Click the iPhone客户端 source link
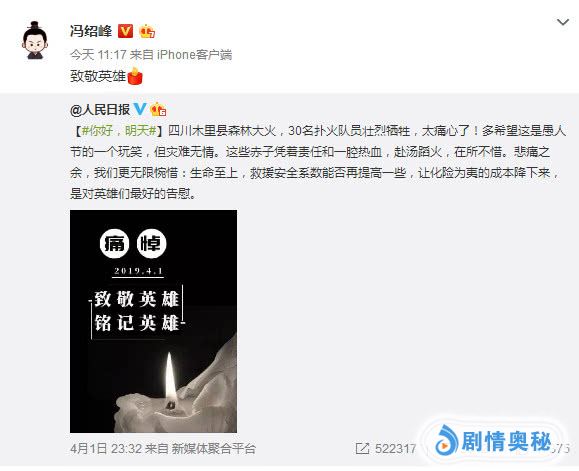Screen dimensions: 579x471 tap(194, 55)
